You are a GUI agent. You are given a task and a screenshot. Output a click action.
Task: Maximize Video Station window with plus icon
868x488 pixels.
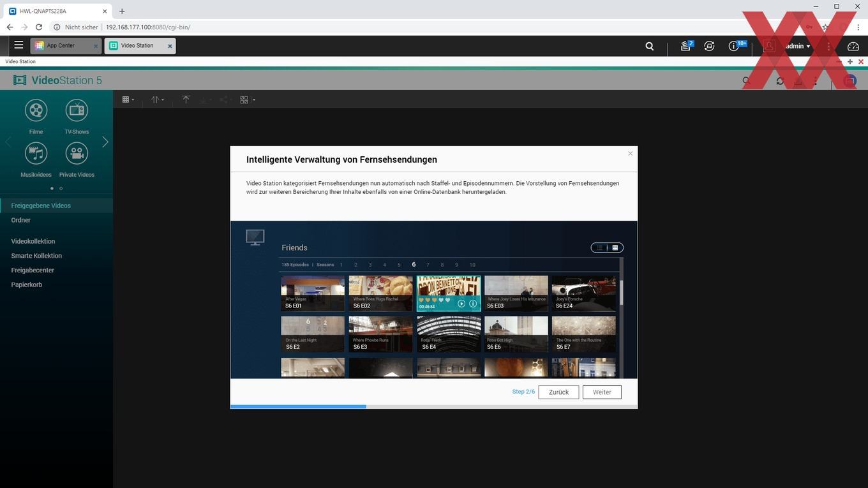[x=850, y=62]
